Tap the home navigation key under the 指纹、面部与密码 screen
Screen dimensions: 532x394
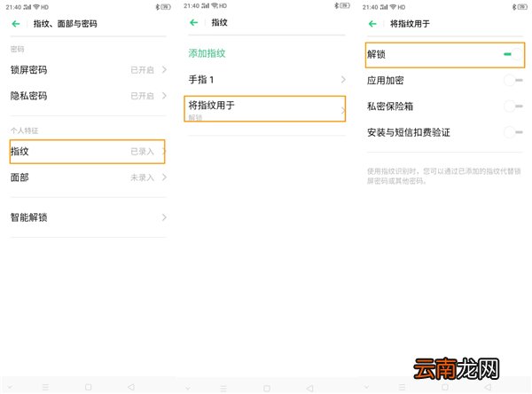pyautogui.click(x=88, y=387)
